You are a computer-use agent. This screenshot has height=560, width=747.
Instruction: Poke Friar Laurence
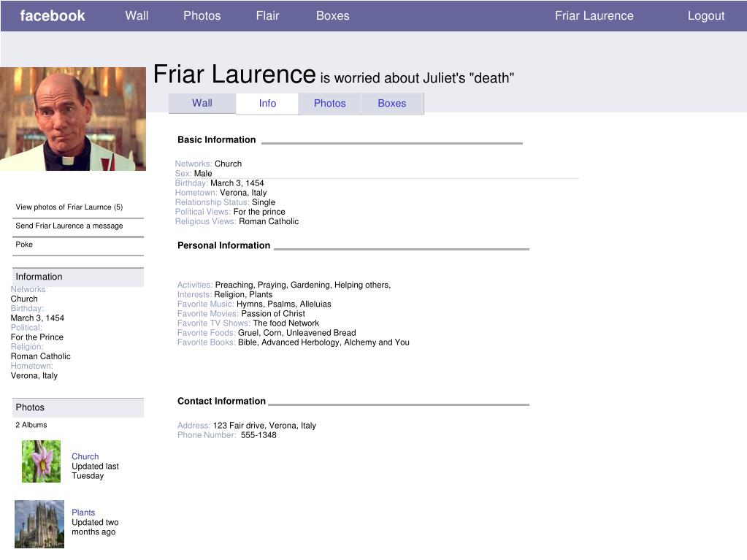click(x=24, y=245)
